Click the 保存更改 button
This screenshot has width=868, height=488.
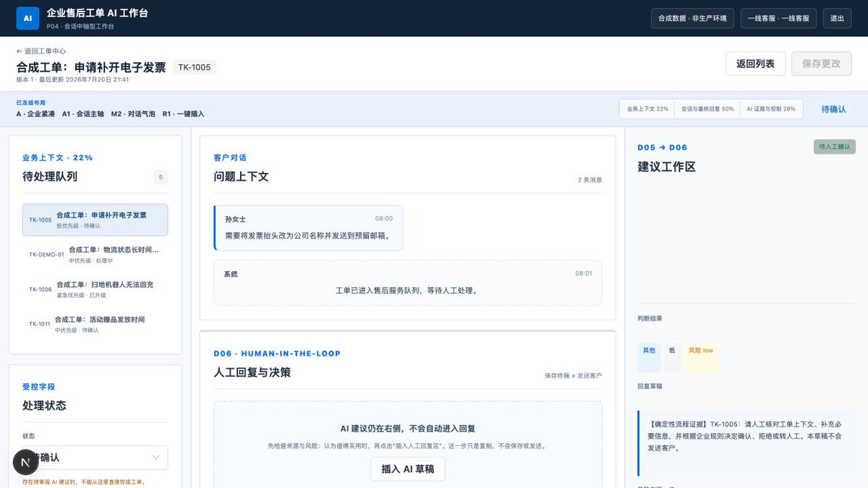point(821,64)
